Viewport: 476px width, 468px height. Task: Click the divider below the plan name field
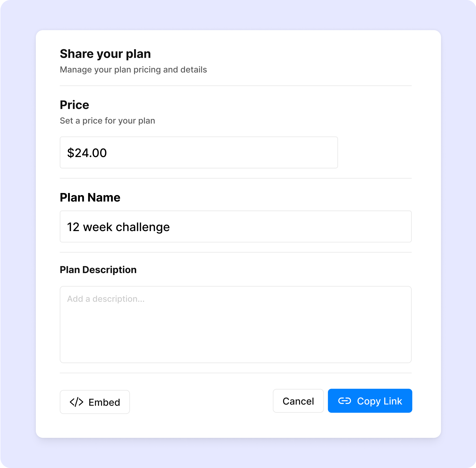[235, 252]
